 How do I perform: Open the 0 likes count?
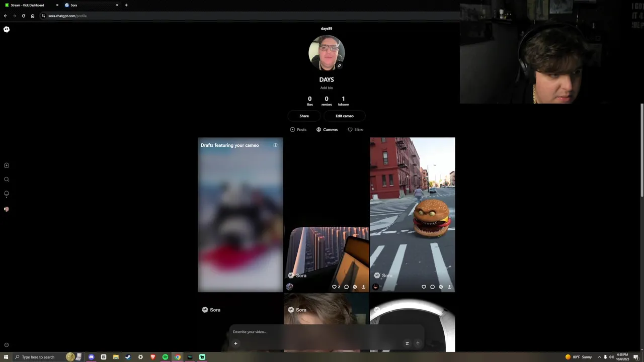[x=309, y=101]
